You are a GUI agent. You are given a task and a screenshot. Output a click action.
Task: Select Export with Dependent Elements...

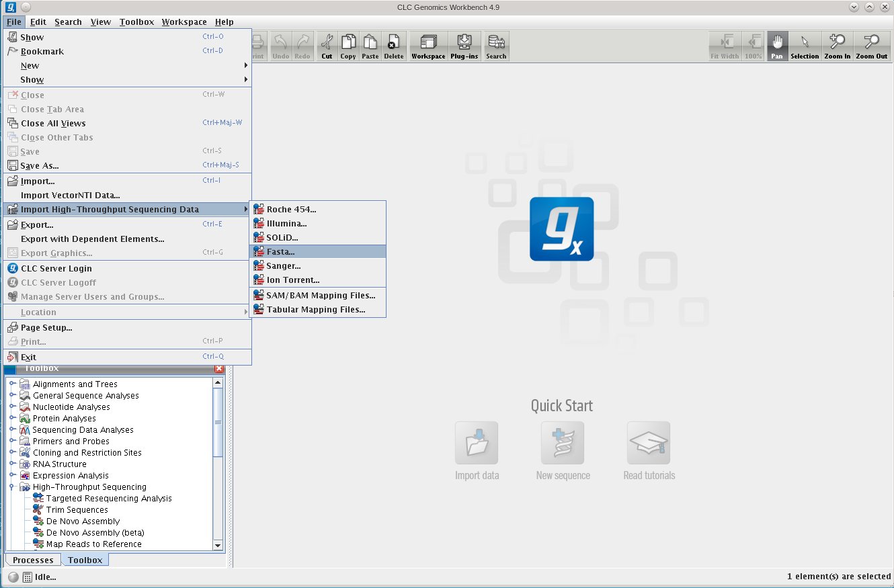pyautogui.click(x=128, y=239)
